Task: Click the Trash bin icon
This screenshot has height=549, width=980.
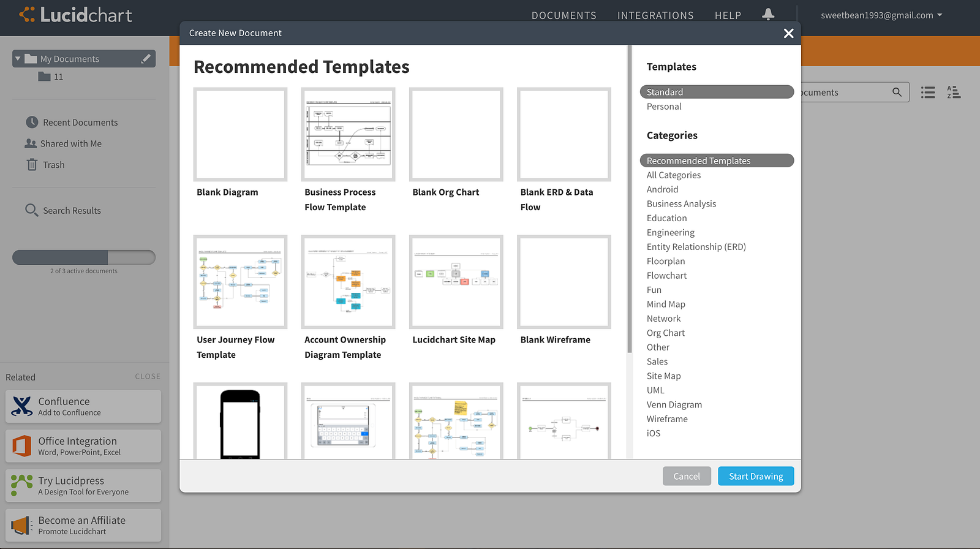Action: pyautogui.click(x=32, y=164)
